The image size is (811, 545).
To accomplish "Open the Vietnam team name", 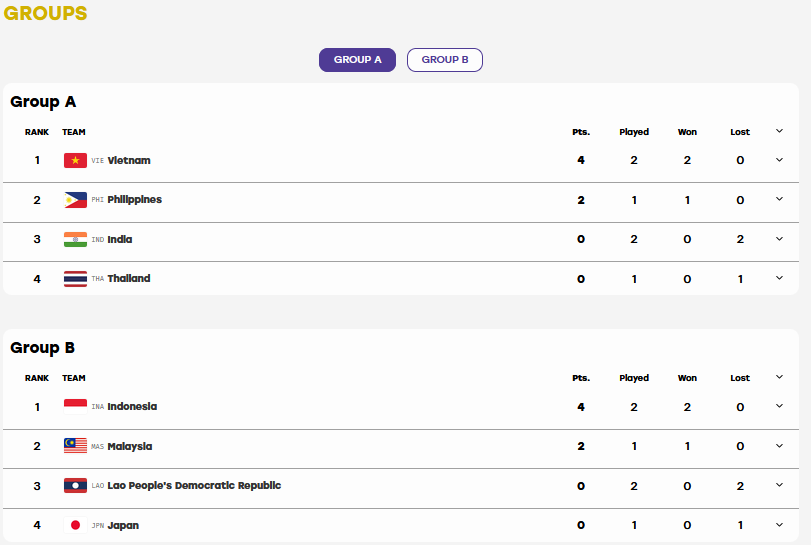I will pyautogui.click(x=129, y=160).
